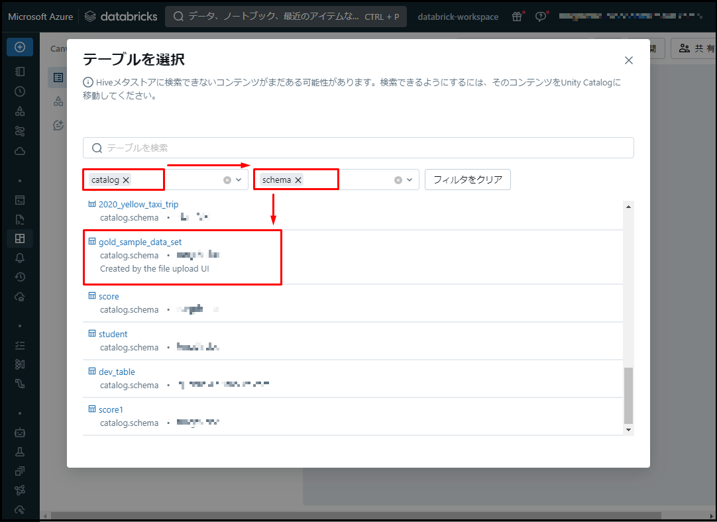Open Data Ingestion icon in sidebar
Viewport: 717px width, 522px height.
pos(20,364)
